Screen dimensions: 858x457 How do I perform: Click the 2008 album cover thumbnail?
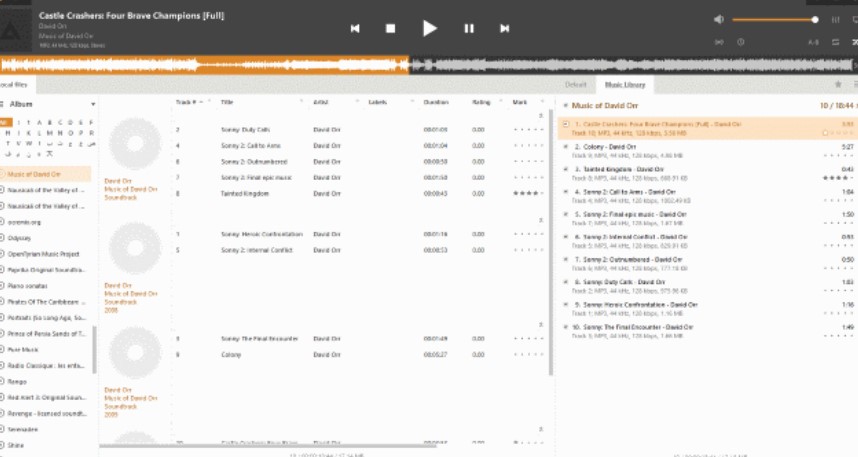tap(135, 248)
